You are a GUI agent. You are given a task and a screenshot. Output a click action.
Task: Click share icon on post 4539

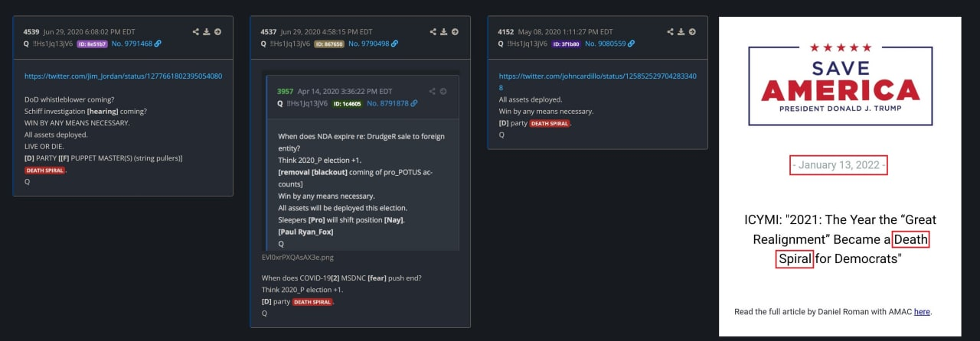coord(196,32)
